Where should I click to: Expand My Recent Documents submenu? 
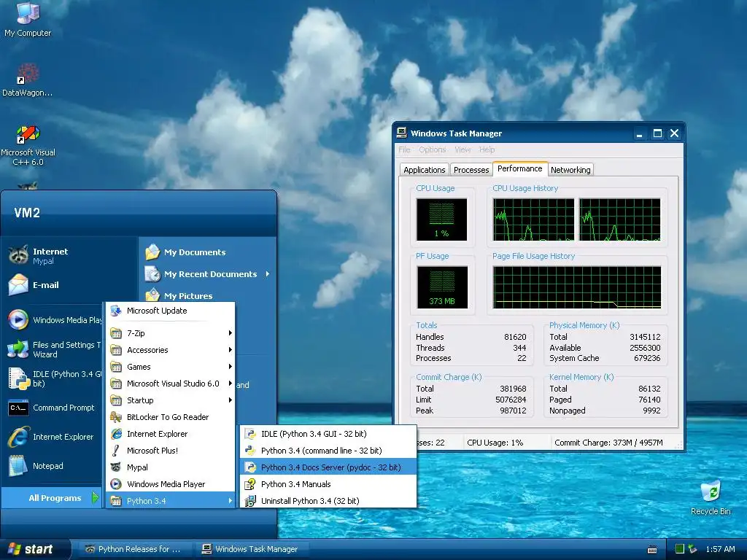click(208, 274)
